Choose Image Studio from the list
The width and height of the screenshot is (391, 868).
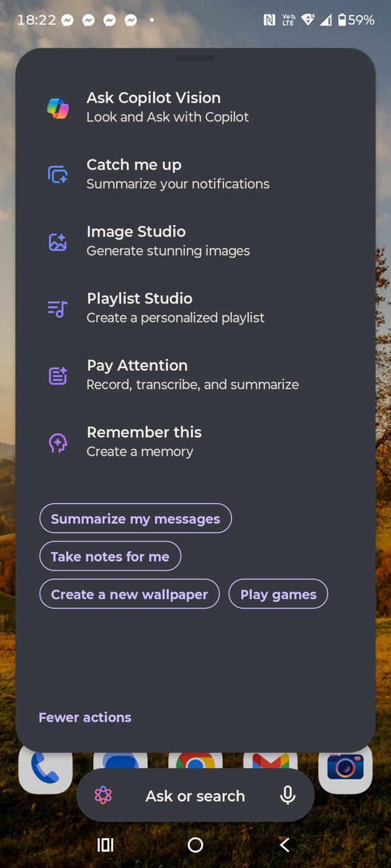(195, 241)
